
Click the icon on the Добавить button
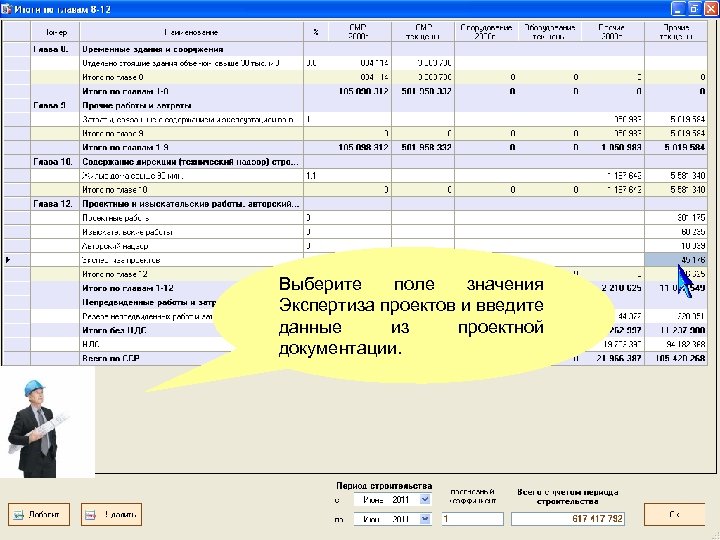click(x=18, y=515)
